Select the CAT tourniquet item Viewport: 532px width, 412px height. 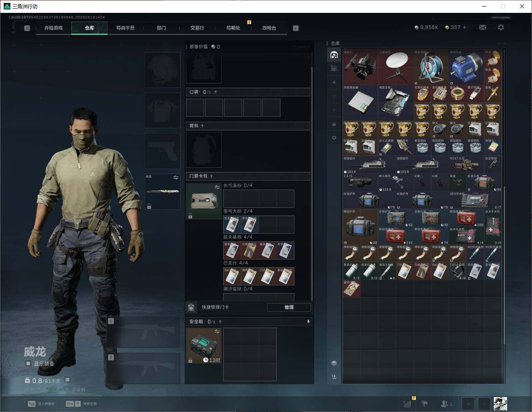click(458, 271)
